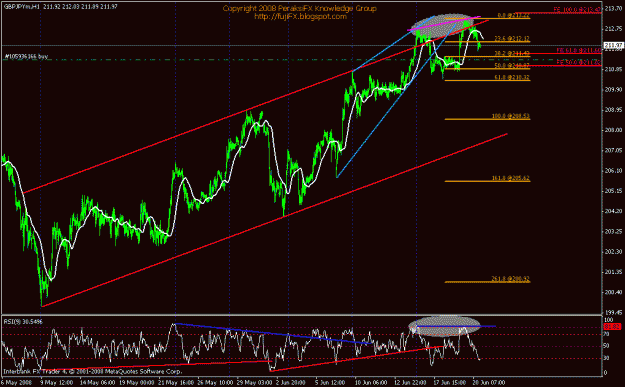Select the grey ellipse in the RSI window

click(444, 326)
